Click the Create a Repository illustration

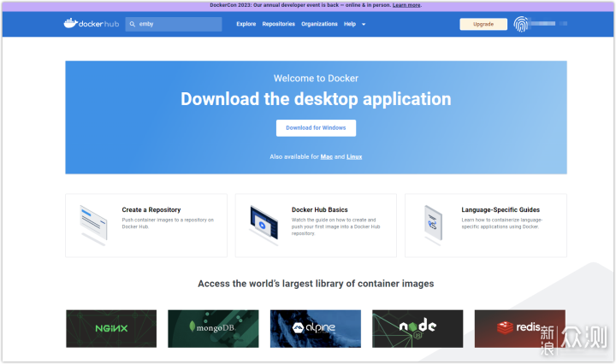pos(93,224)
